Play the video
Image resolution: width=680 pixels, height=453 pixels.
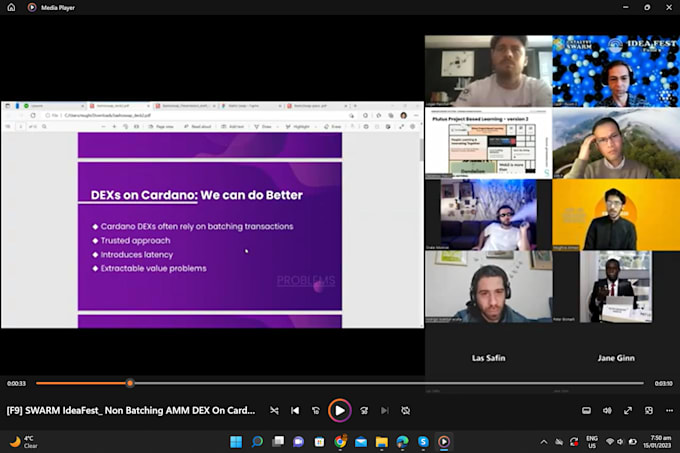[x=340, y=410]
